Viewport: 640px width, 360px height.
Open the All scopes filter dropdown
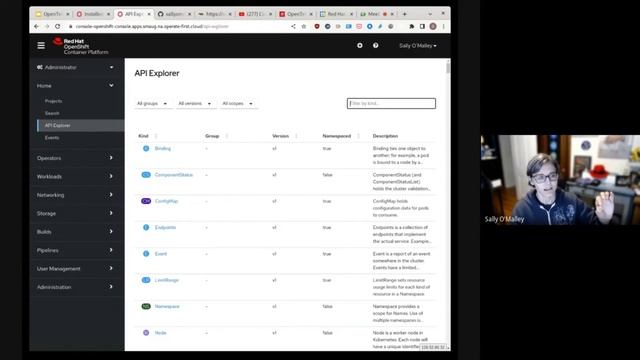[x=238, y=104]
